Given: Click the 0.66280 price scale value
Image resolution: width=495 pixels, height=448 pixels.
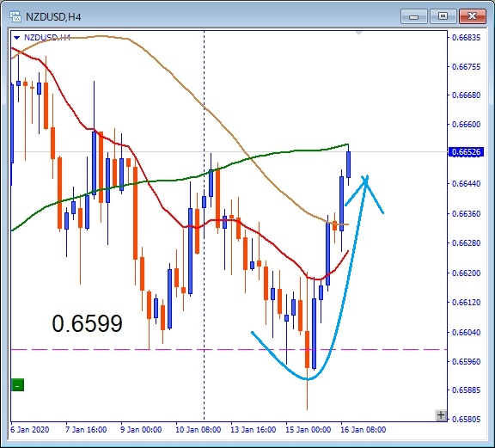Looking at the screenshot, I should click(x=467, y=243).
